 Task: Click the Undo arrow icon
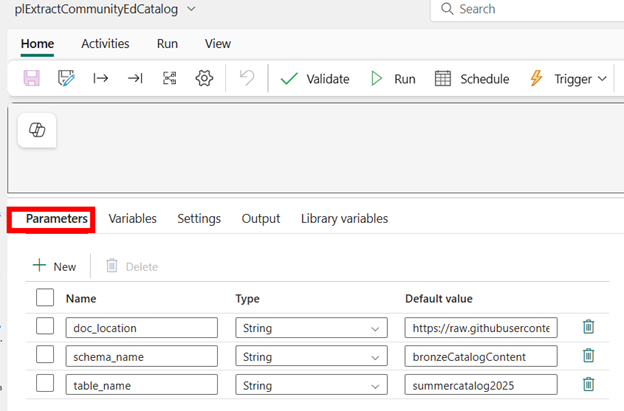pyautogui.click(x=246, y=79)
